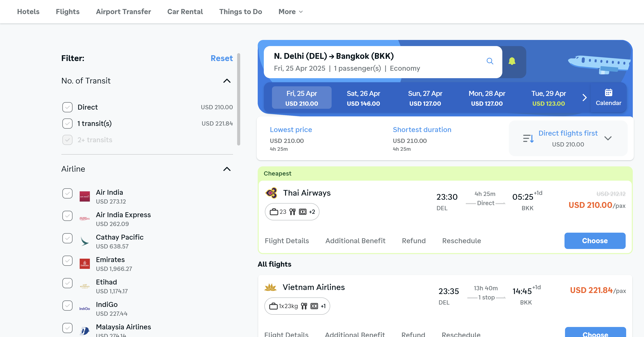Click Vietnam Airlines meal icon
Viewport: 644px width, 337px height.
(304, 306)
